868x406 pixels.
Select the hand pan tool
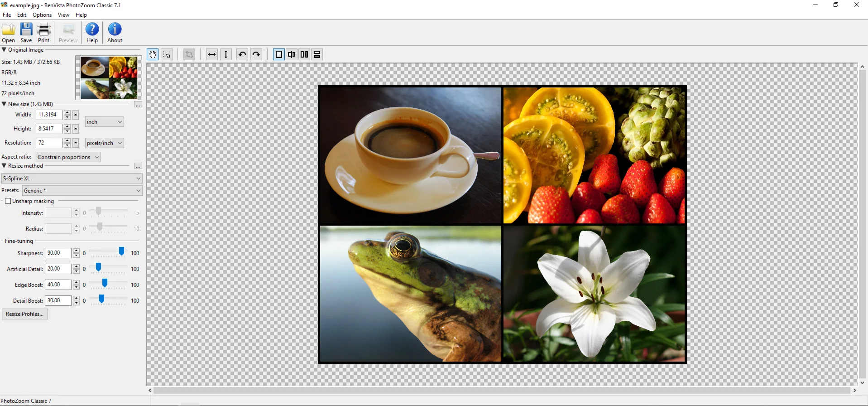[x=153, y=54]
